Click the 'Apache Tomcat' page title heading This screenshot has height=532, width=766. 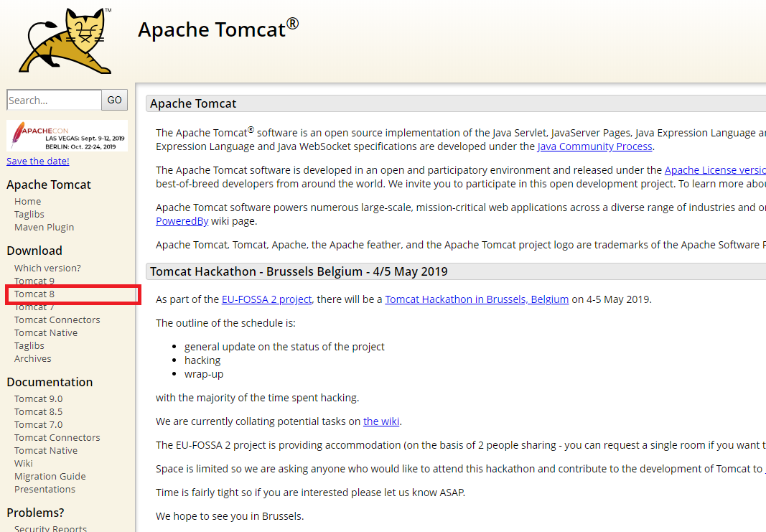pos(218,29)
